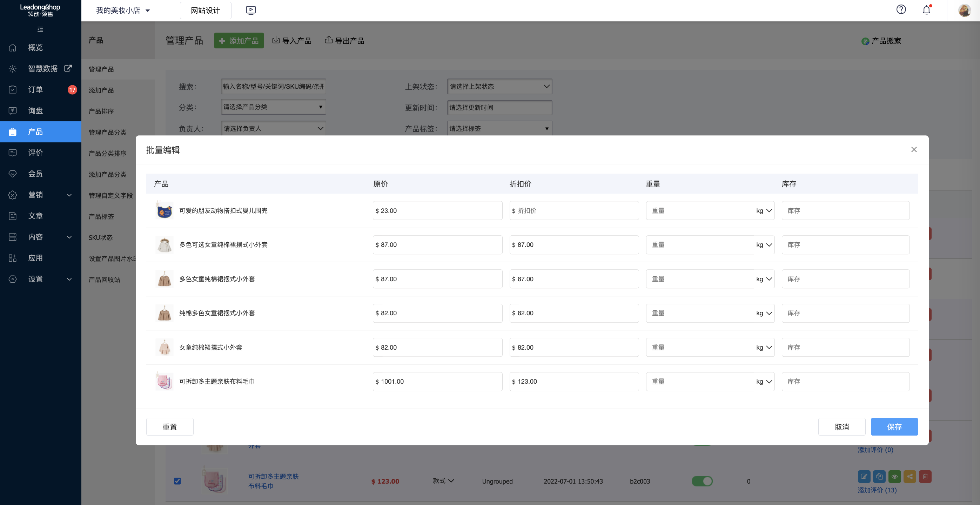Click the video tutorial play icon
This screenshot has height=505, width=980.
click(251, 10)
